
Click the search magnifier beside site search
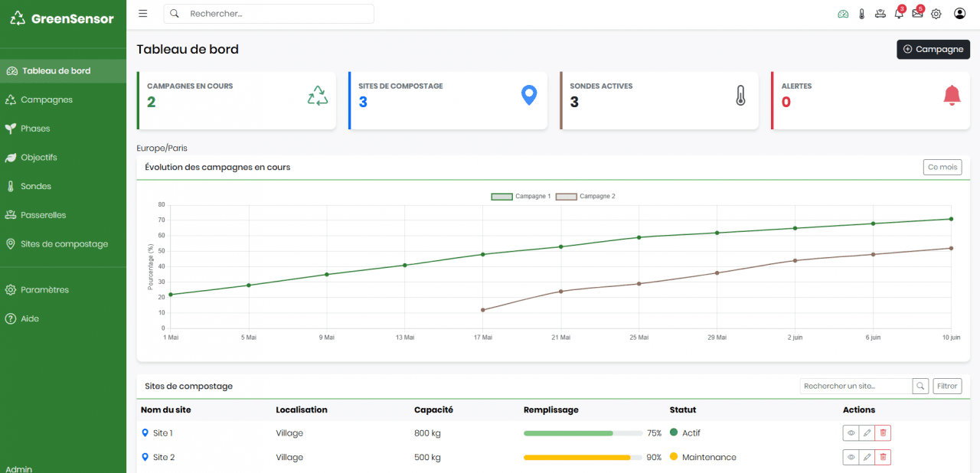[x=921, y=387]
